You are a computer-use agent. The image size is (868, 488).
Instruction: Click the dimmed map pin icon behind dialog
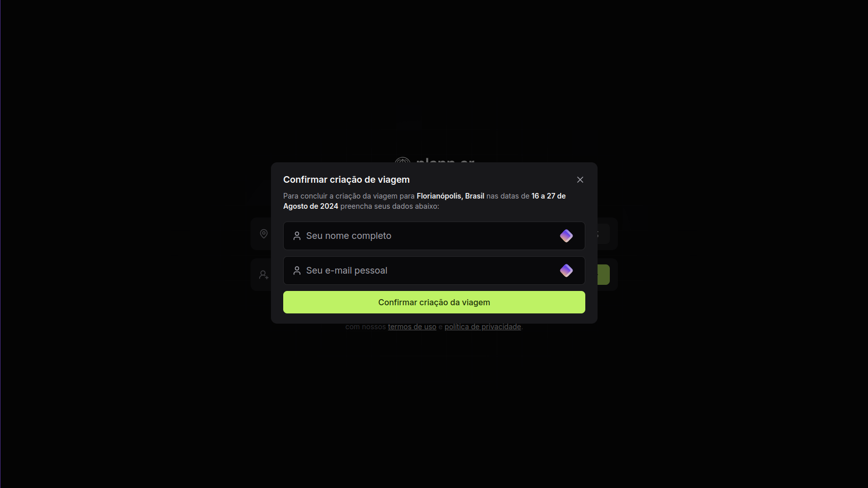tap(264, 234)
